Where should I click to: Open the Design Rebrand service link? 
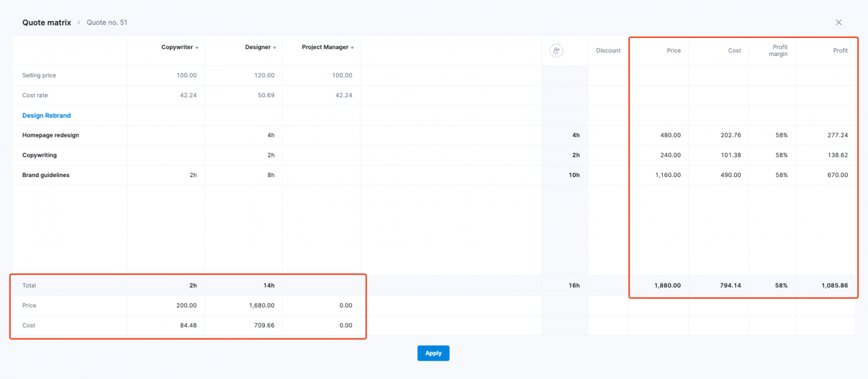tap(46, 115)
